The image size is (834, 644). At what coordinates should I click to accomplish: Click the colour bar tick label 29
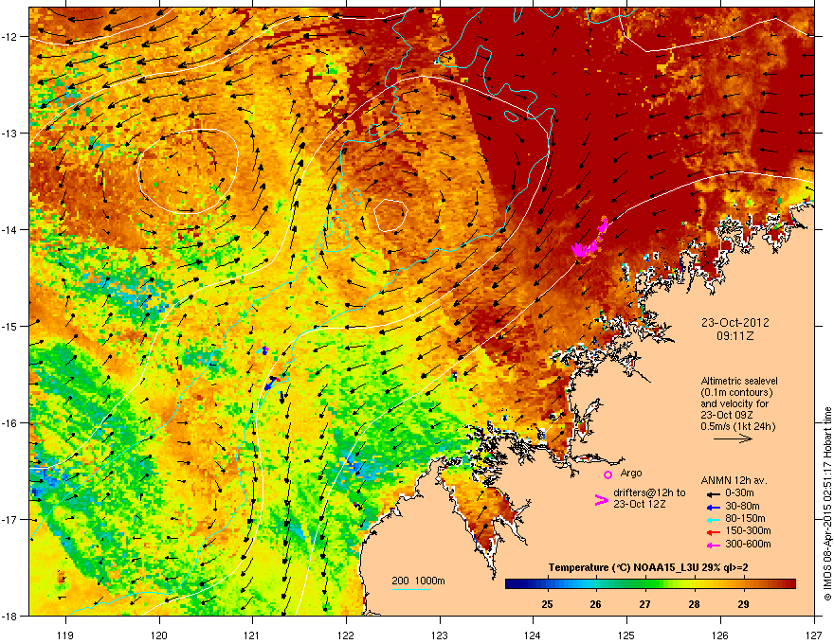tap(743, 604)
